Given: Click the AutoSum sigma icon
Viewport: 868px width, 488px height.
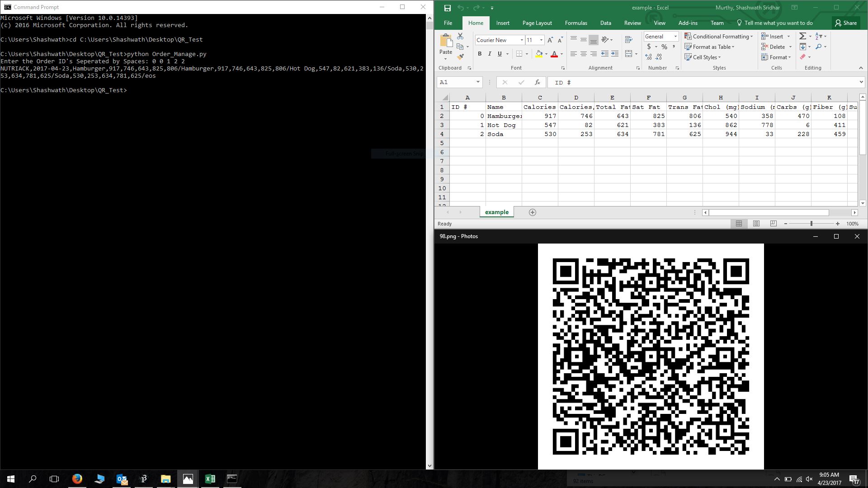Looking at the screenshot, I should tap(803, 36).
